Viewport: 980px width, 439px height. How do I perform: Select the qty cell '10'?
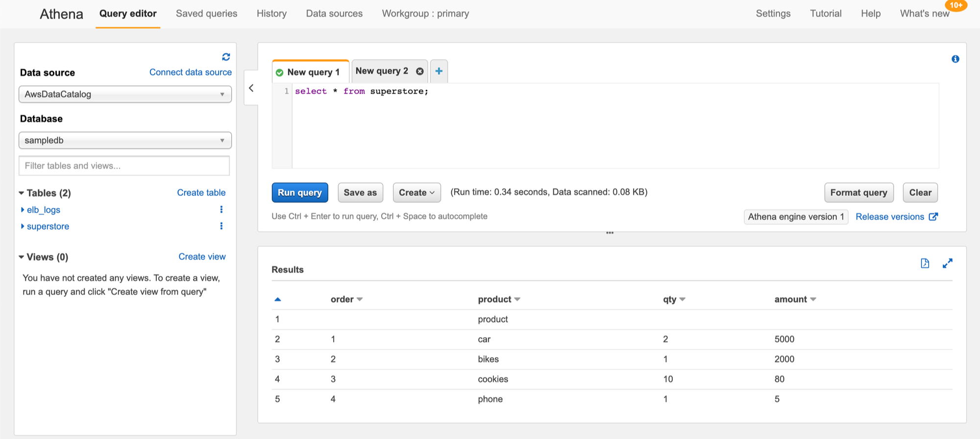point(668,379)
